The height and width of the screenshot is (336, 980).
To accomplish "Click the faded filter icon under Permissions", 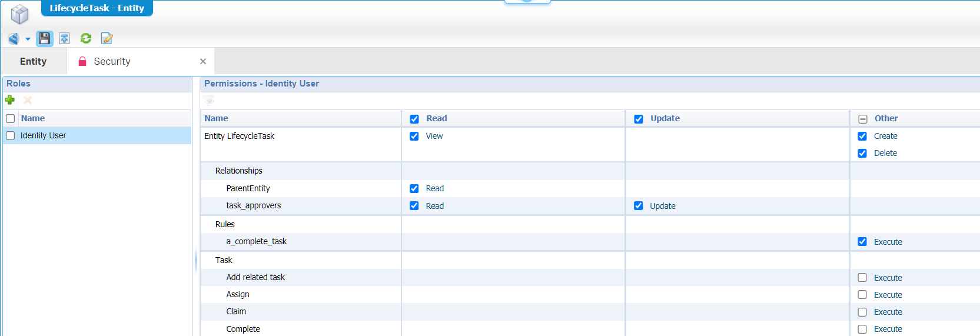I will (210, 101).
